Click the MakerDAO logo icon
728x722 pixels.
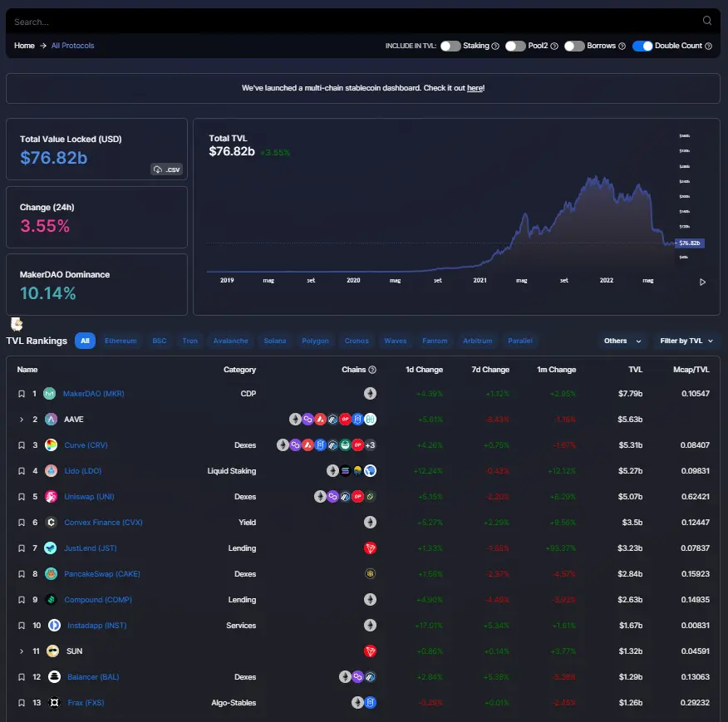(49, 394)
